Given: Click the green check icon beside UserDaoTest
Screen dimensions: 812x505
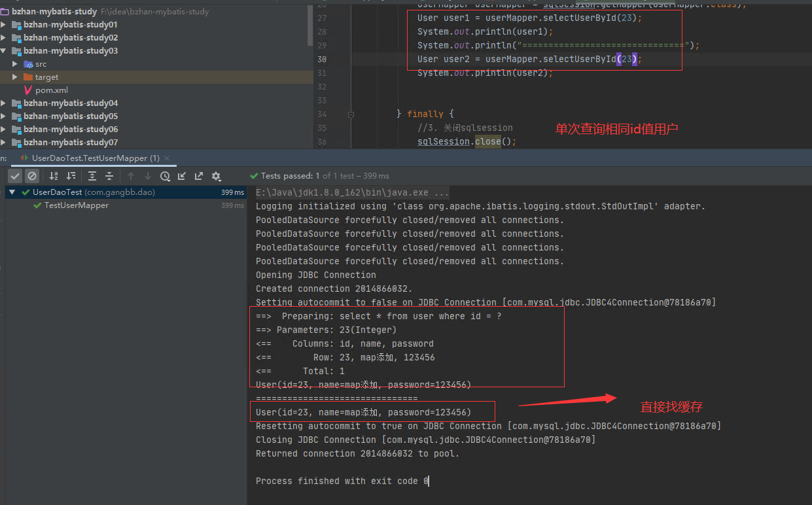Looking at the screenshot, I should click(x=26, y=192).
